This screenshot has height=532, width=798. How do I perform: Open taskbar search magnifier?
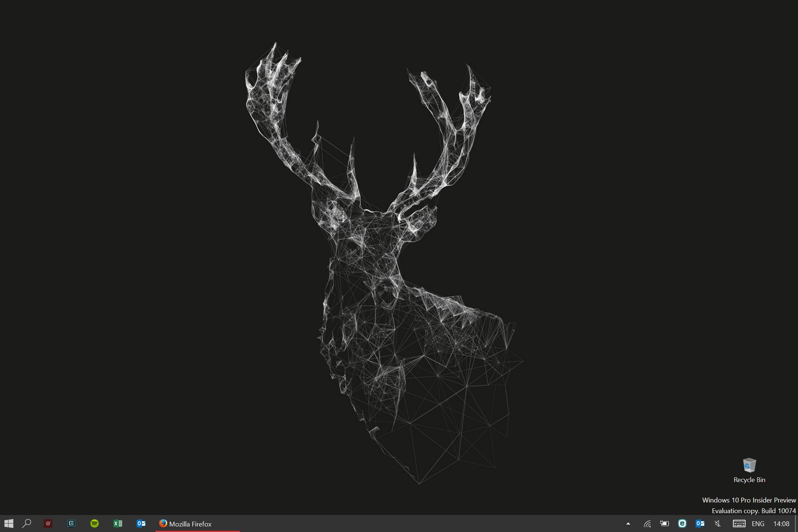27,524
